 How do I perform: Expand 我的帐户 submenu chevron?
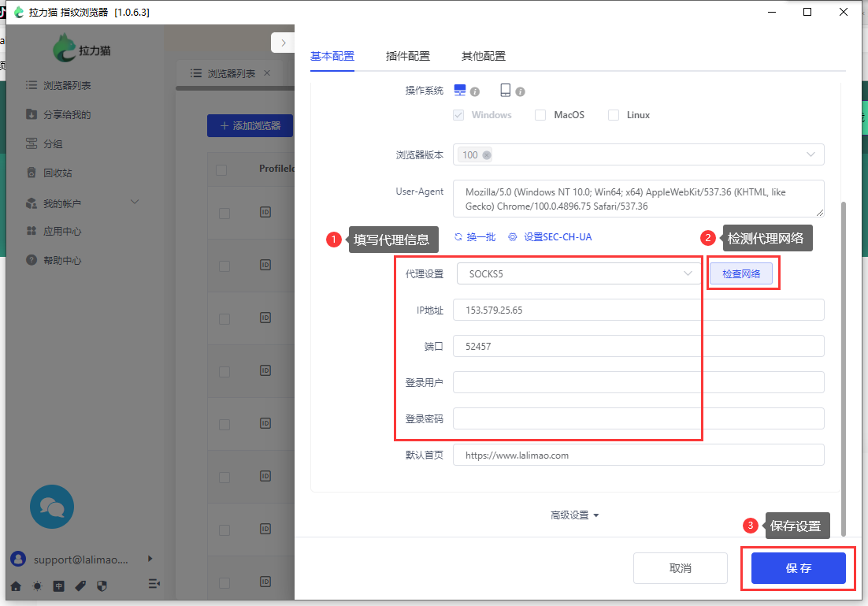[135, 202]
